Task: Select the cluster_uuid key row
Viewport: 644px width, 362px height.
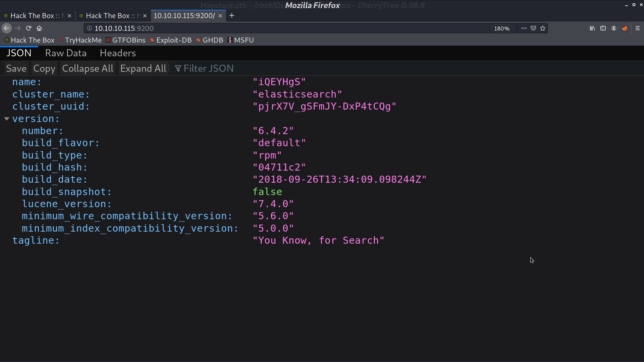Action: pos(51,107)
